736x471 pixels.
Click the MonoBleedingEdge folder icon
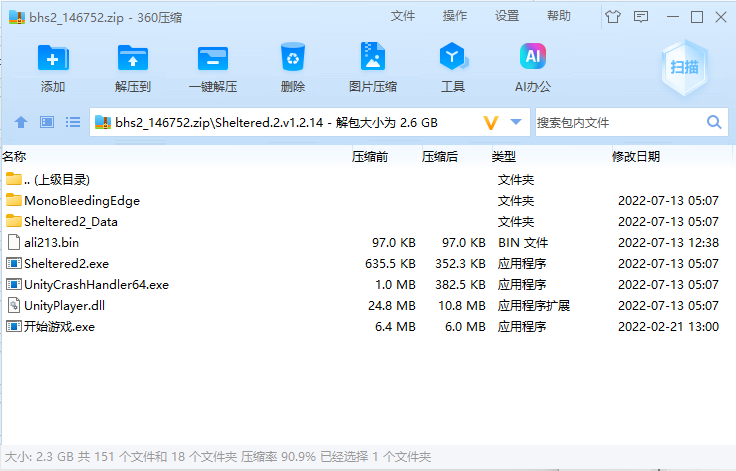pos(14,200)
